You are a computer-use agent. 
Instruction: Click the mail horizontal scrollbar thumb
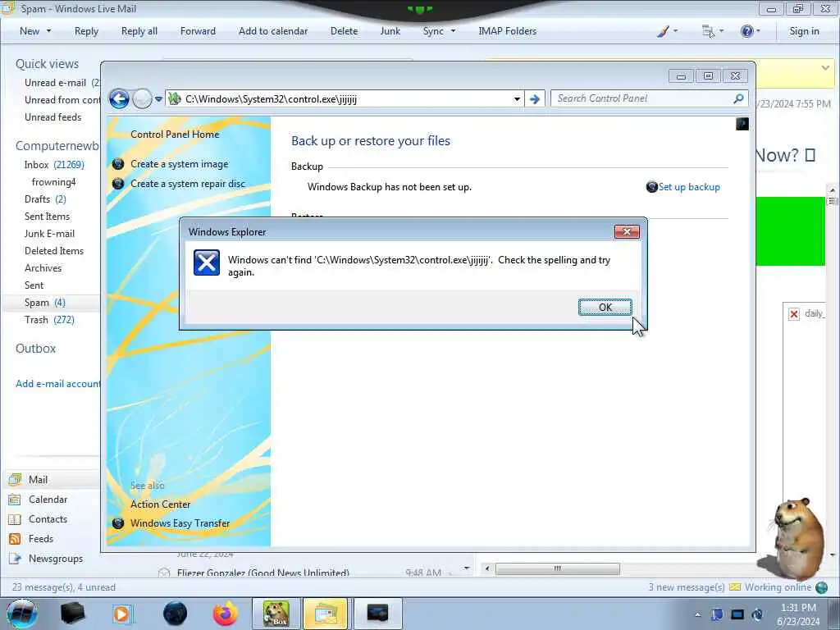click(557, 568)
